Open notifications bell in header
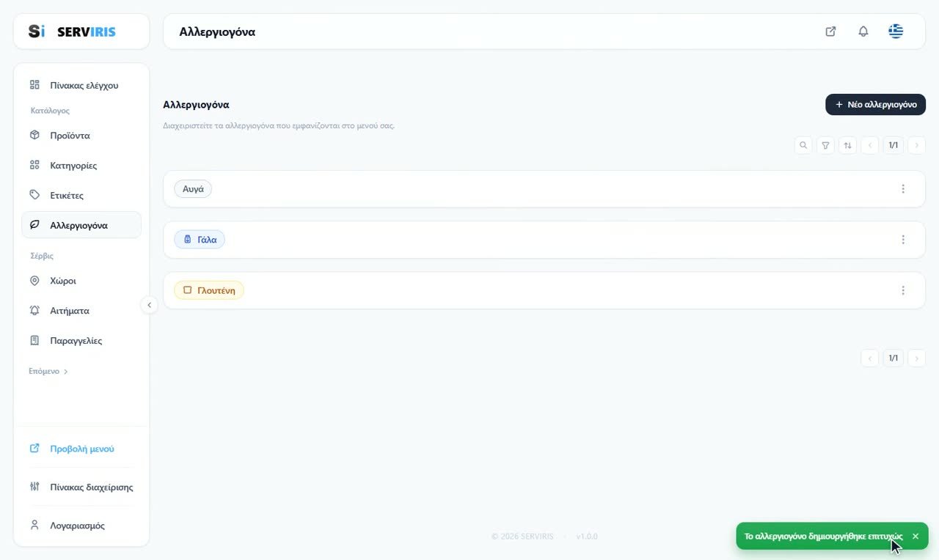 pos(863,32)
